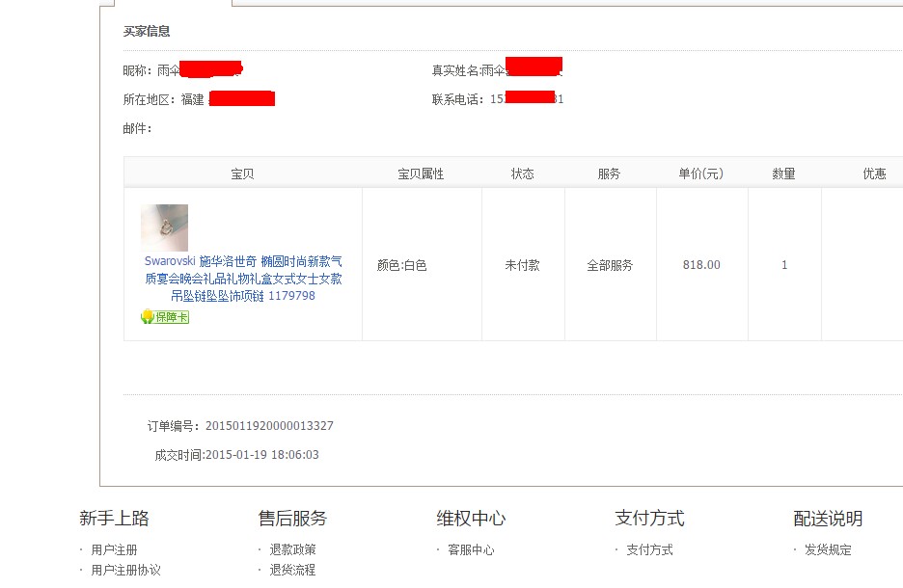The image size is (903, 588).
Task: Click the 单价(元) column header
Action: 700,174
